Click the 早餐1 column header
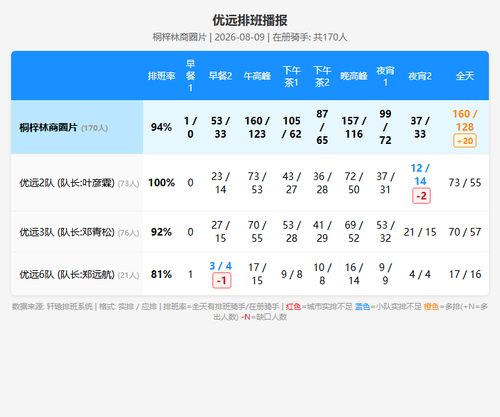 click(190, 76)
